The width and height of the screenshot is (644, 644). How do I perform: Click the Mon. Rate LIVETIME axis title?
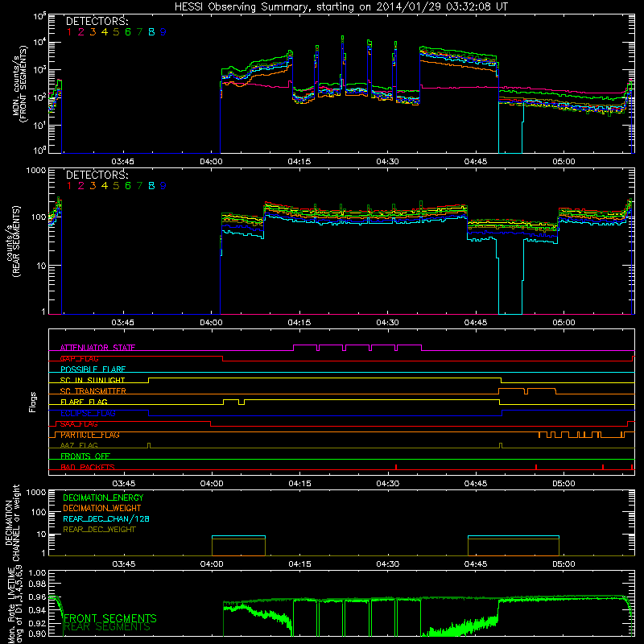coord(14,605)
